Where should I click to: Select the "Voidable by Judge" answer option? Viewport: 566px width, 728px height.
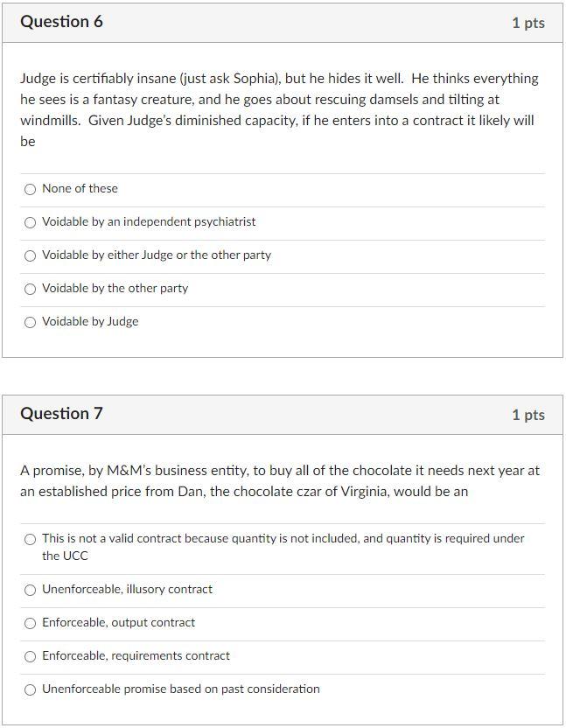31,321
